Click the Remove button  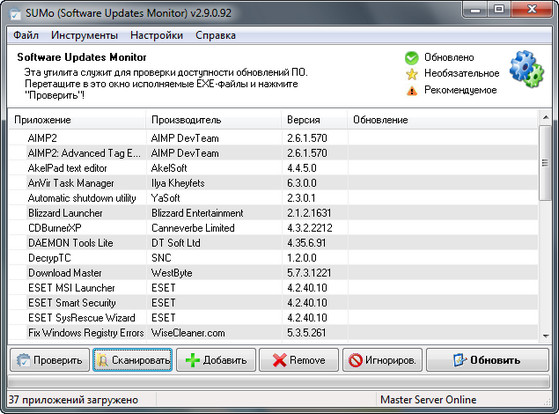299,361
